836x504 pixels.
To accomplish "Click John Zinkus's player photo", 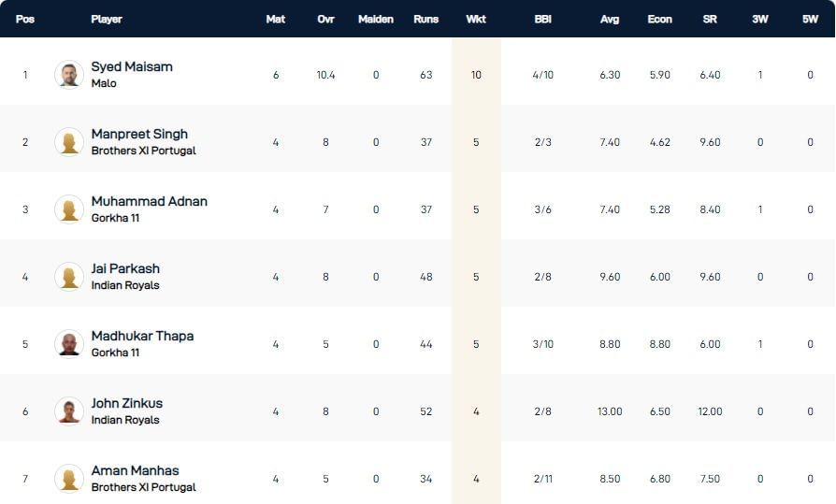I will 69,411.
